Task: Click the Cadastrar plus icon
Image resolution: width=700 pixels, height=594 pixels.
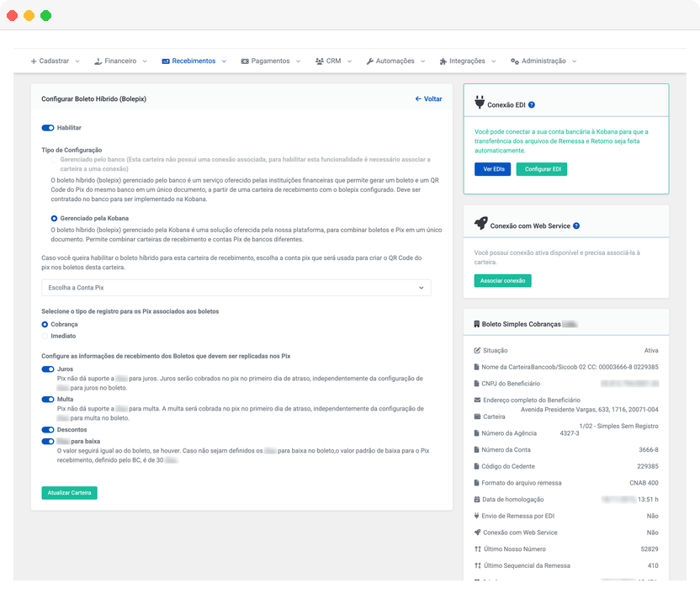Action: (34, 61)
